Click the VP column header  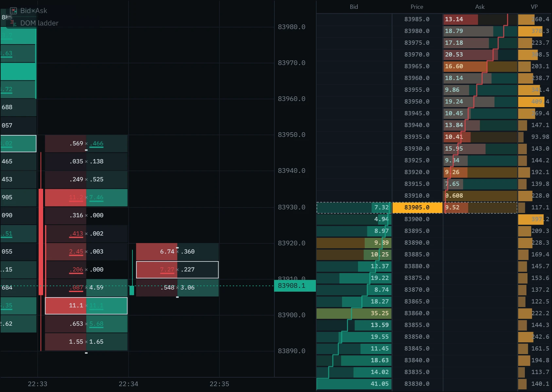click(x=534, y=7)
